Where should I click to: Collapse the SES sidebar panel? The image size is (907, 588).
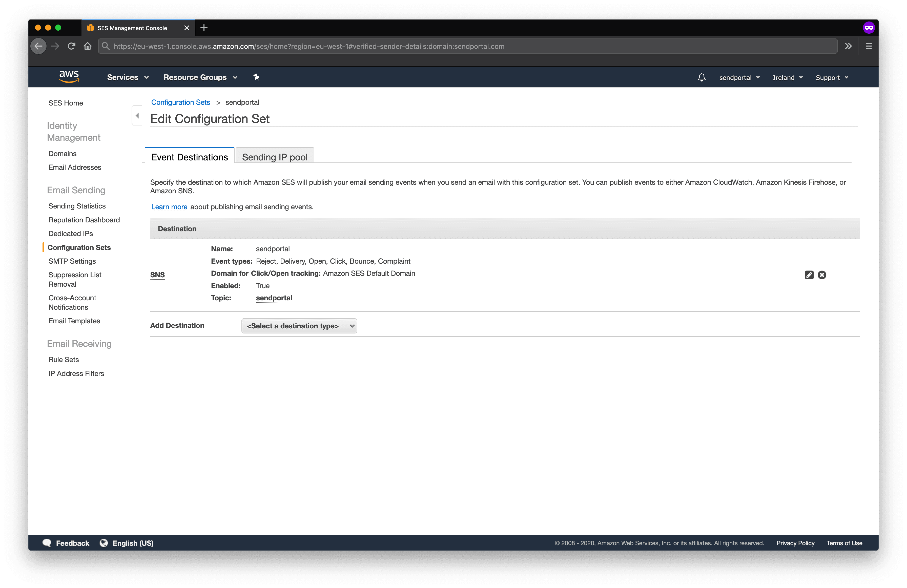click(x=137, y=115)
